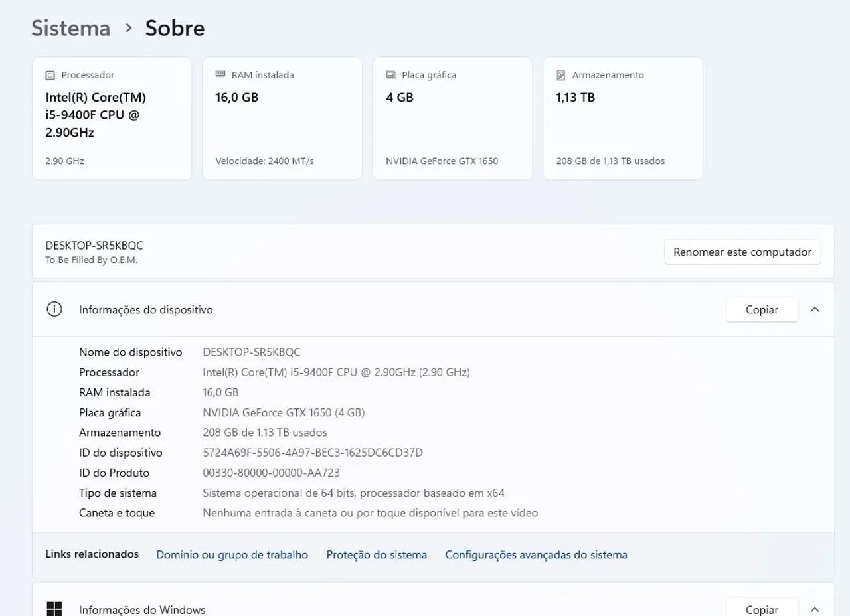The height and width of the screenshot is (616, 850).
Task: Click 'Velocidade: 2400 MT/s' text
Action: (x=264, y=161)
